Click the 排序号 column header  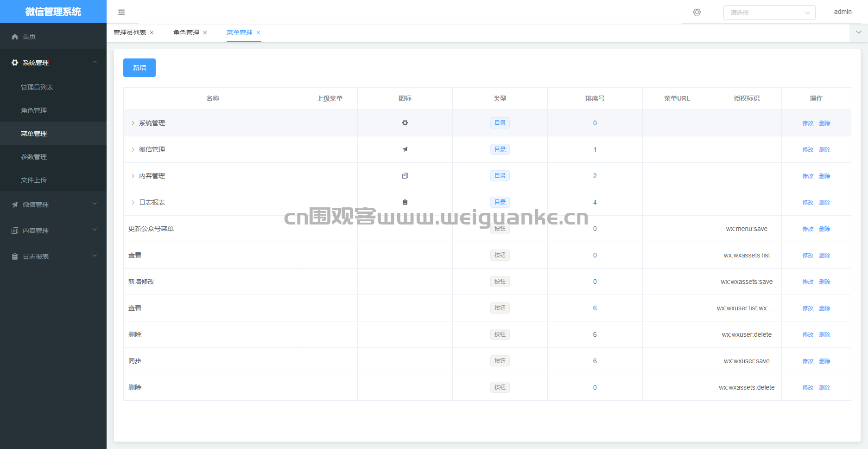595,98
